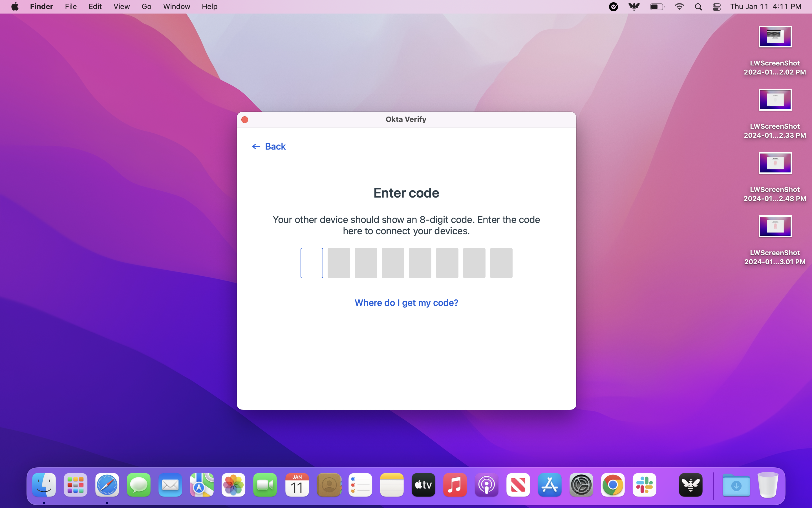Select LWScreenShot 2.33 PM desktop file

click(x=775, y=114)
